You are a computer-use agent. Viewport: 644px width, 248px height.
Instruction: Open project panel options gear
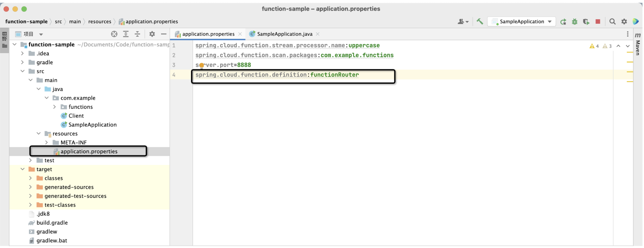[x=152, y=34]
